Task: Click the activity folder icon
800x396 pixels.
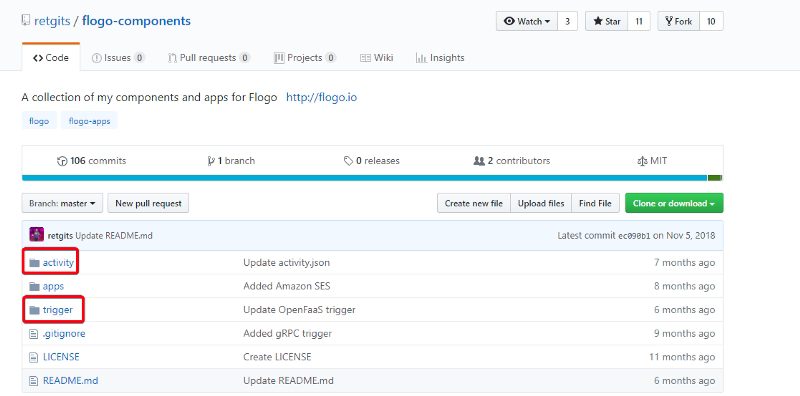Action: (x=34, y=263)
